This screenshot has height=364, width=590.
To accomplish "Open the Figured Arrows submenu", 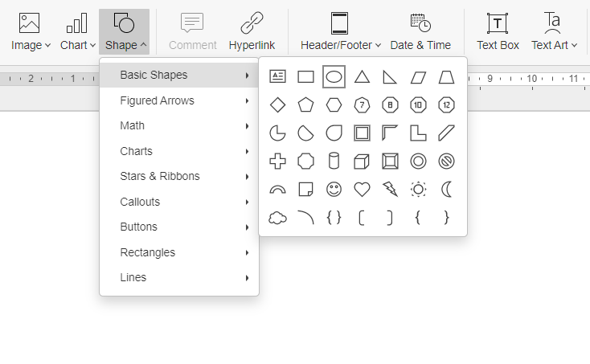I will [x=179, y=100].
